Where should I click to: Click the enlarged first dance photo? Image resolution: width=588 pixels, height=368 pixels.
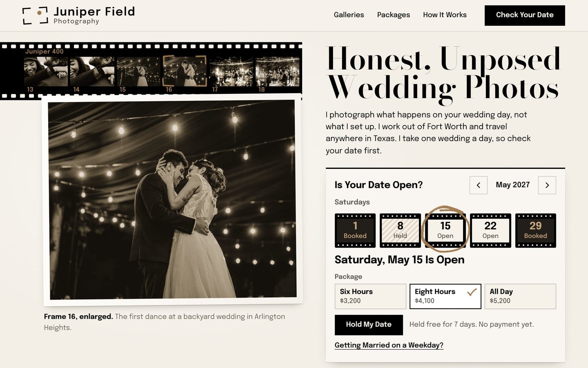172,200
